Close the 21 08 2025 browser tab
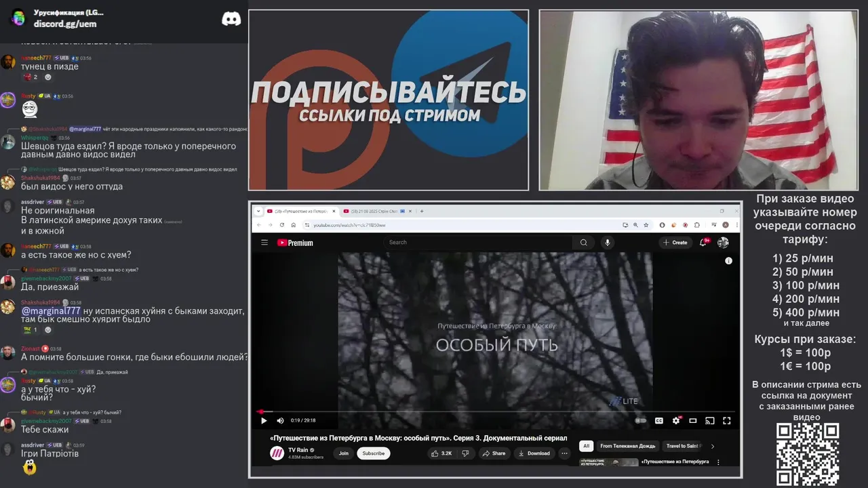 [x=412, y=211]
